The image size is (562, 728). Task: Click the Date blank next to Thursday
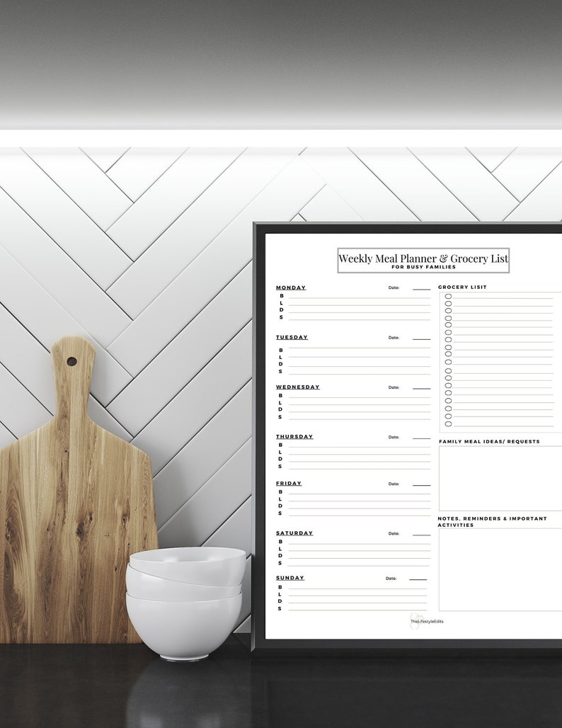pyautogui.click(x=421, y=438)
